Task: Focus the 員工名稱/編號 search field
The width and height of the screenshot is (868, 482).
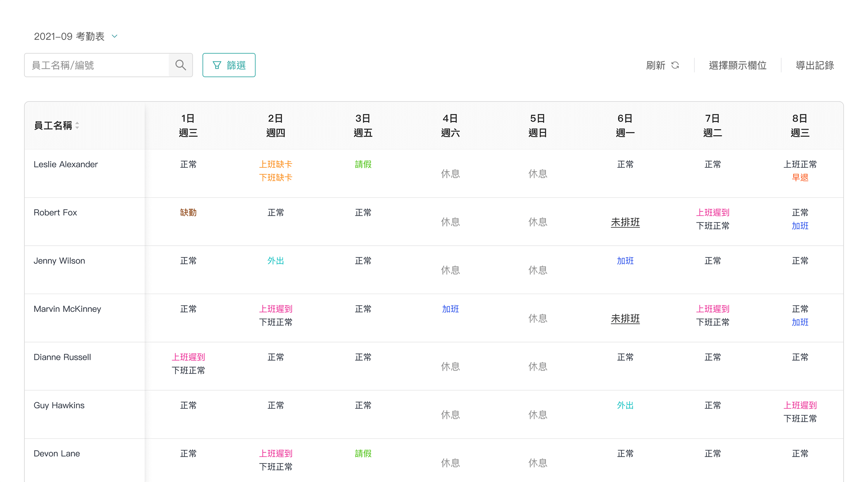Action: [x=97, y=65]
